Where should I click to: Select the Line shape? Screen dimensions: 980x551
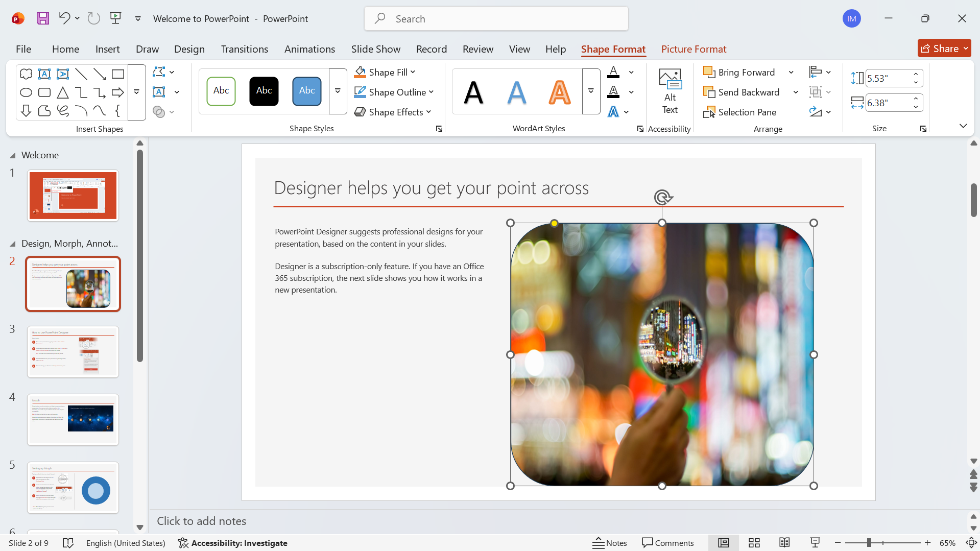pyautogui.click(x=81, y=74)
